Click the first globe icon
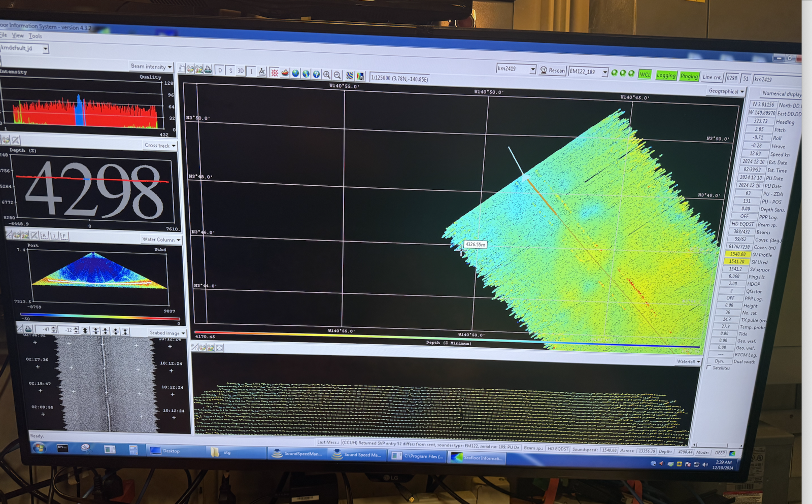Viewport: 812px width, 504px height. coord(295,73)
